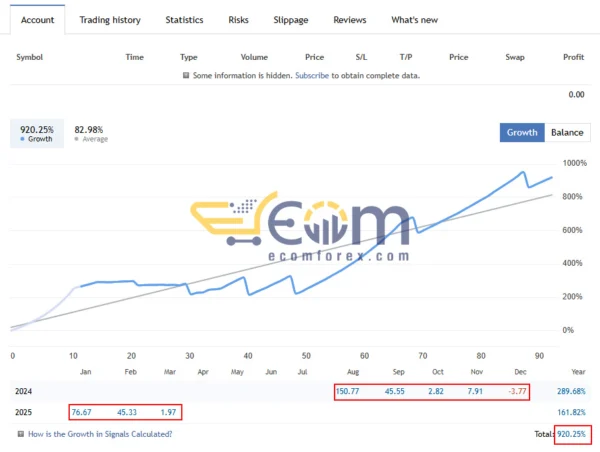The height and width of the screenshot is (452, 600).
Task: Switch chart to Growth view
Action: [x=522, y=132]
